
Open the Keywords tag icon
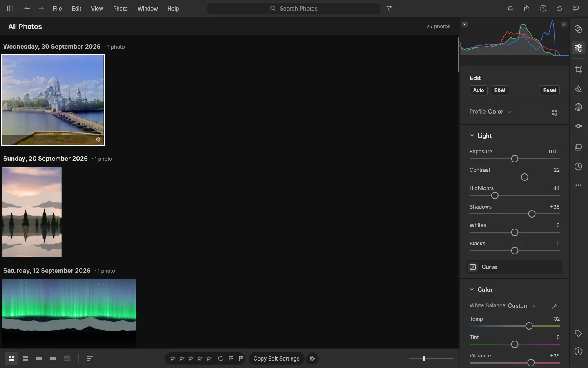pyautogui.click(x=578, y=333)
